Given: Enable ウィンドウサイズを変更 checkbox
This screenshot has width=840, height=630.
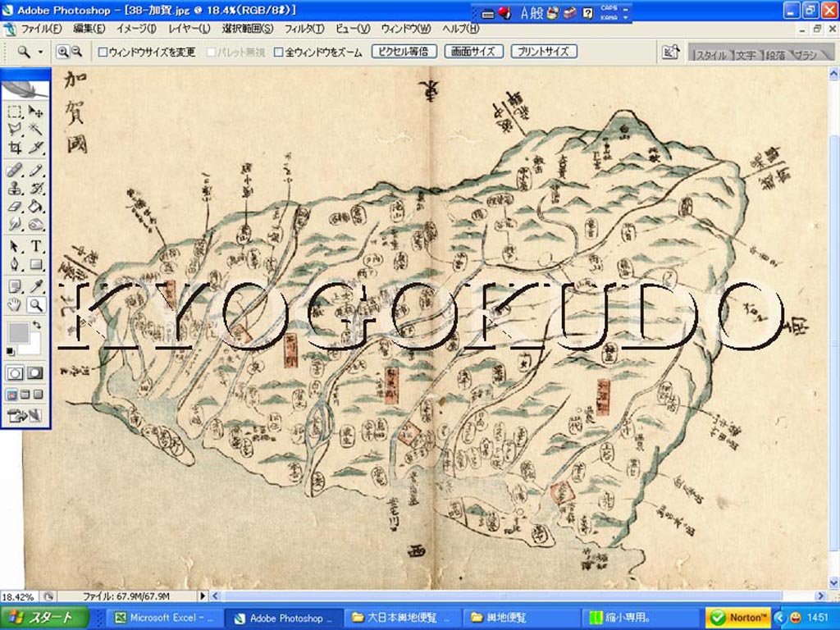Looking at the screenshot, I should tap(103, 52).
